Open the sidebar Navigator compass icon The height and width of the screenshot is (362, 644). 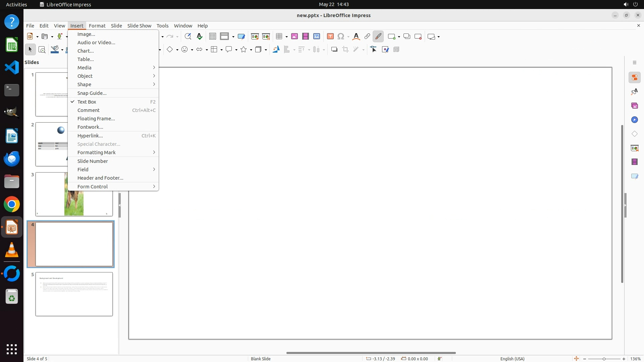coord(634,120)
